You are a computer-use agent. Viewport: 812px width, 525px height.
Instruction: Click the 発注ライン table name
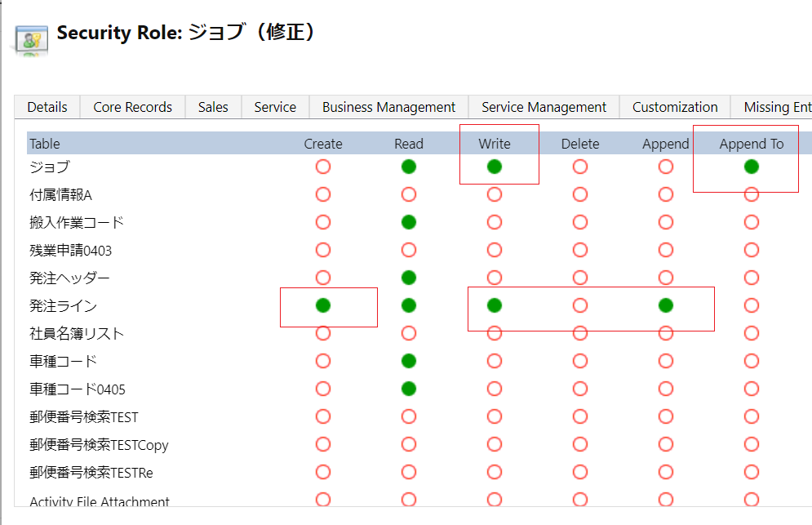[63, 306]
